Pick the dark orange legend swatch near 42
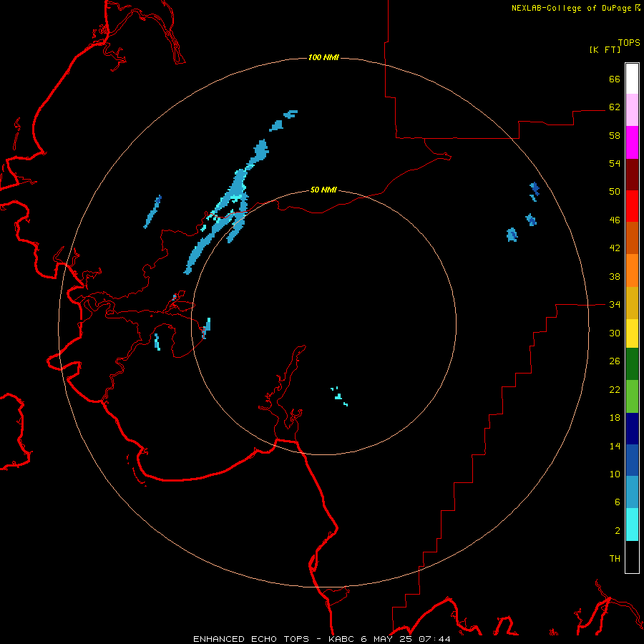The width and height of the screenshot is (644, 644). click(632, 238)
